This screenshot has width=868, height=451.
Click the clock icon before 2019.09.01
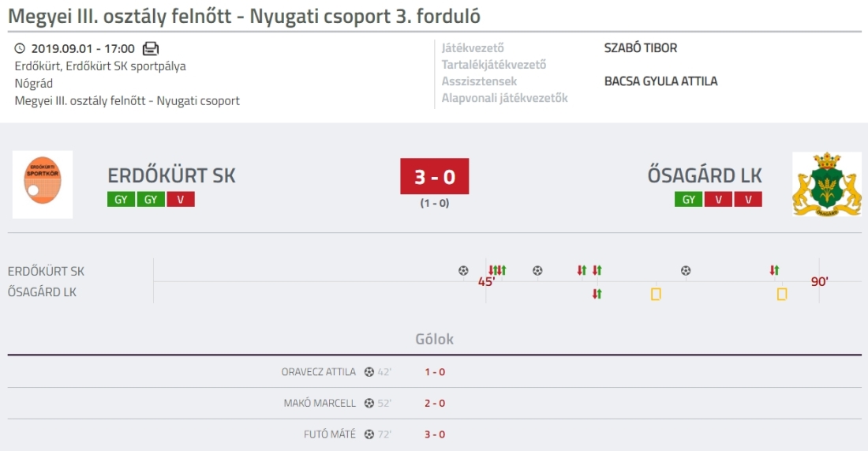(20, 49)
